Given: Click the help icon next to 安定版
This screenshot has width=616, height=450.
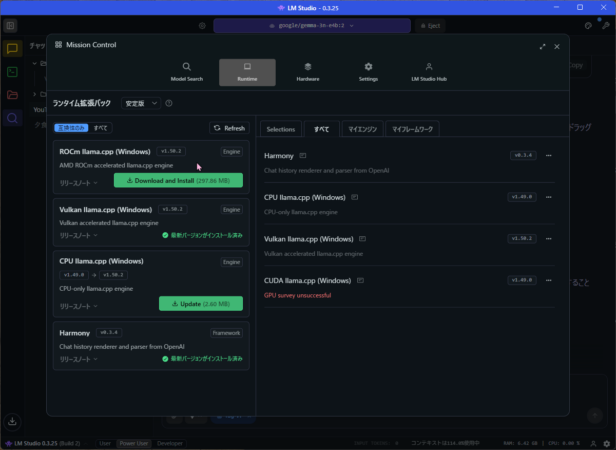Looking at the screenshot, I should coord(169,103).
